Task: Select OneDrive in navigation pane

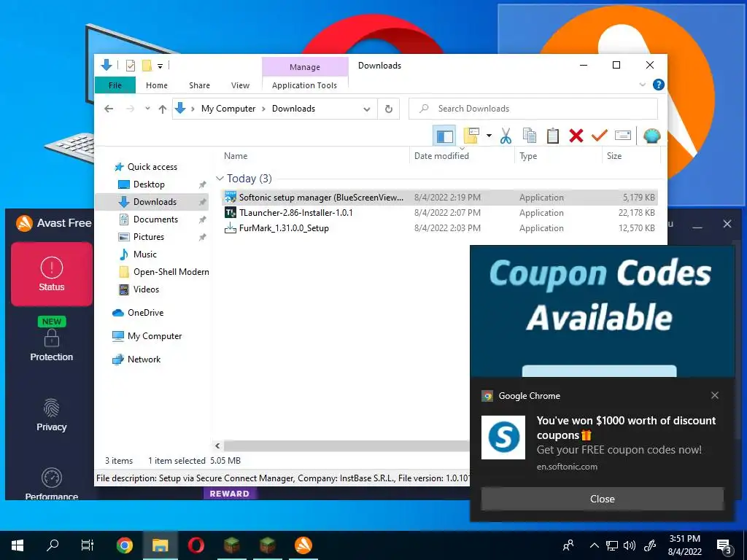Action: 145,312
